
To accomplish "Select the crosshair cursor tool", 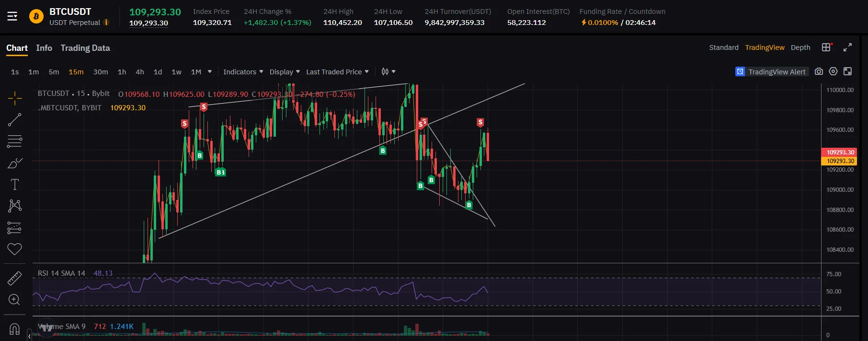I will tap(14, 98).
